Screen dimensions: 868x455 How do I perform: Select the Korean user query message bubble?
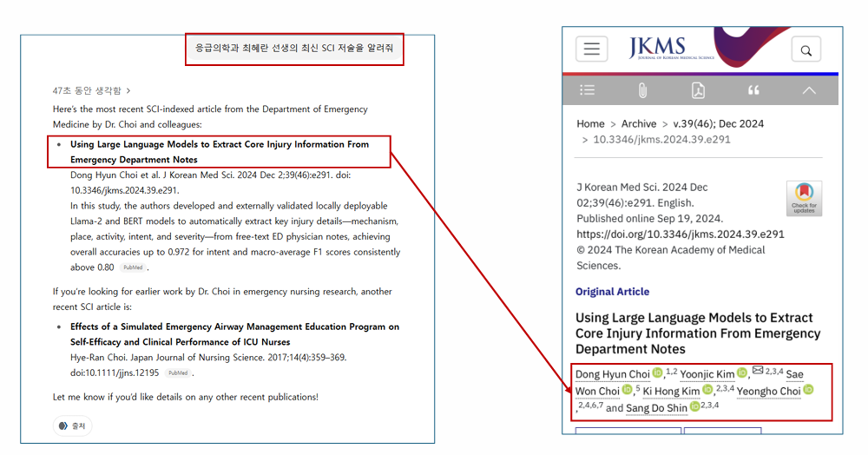294,48
